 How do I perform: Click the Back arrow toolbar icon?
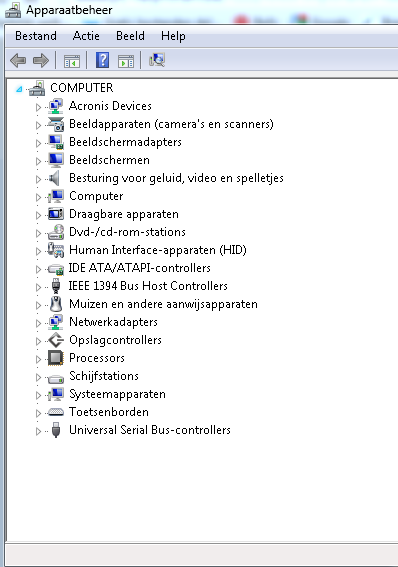tap(18, 60)
